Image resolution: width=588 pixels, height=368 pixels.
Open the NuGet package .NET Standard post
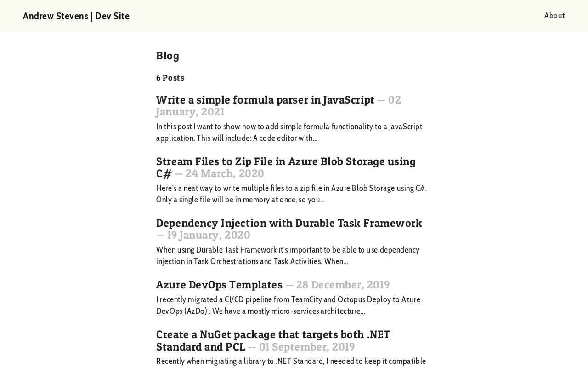point(272,334)
